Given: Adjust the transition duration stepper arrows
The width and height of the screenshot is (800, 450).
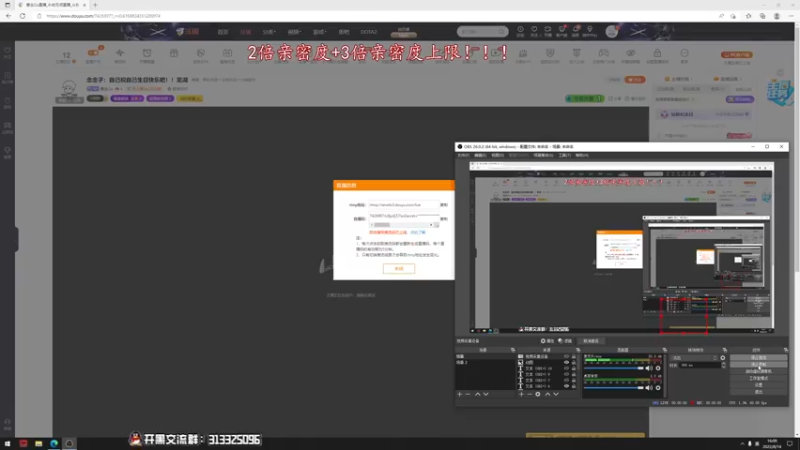Looking at the screenshot, I should coord(723,365).
